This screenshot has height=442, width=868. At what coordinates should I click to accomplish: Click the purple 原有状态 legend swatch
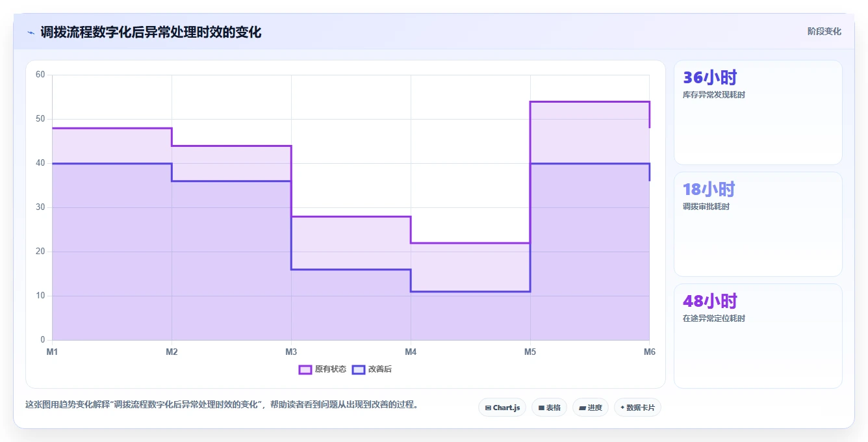click(x=305, y=369)
